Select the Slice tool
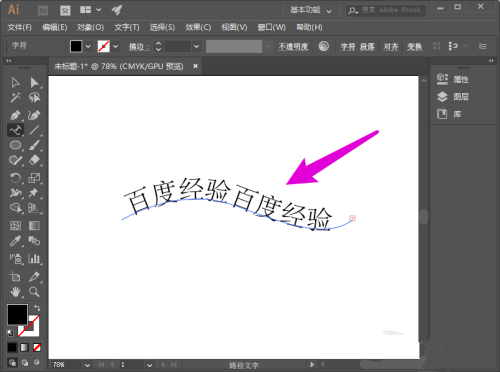Screen dimensions: 500x372 click(34, 276)
